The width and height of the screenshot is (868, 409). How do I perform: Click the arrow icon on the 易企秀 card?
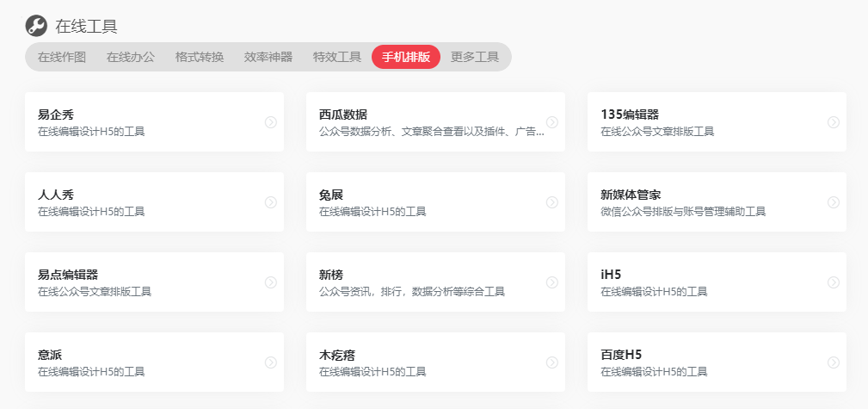click(x=271, y=122)
